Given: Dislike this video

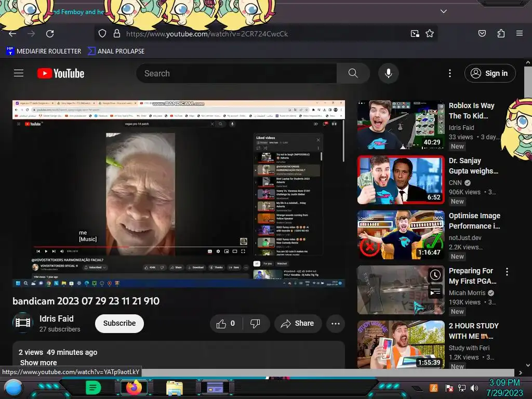Looking at the screenshot, I should pyautogui.click(x=256, y=324).
